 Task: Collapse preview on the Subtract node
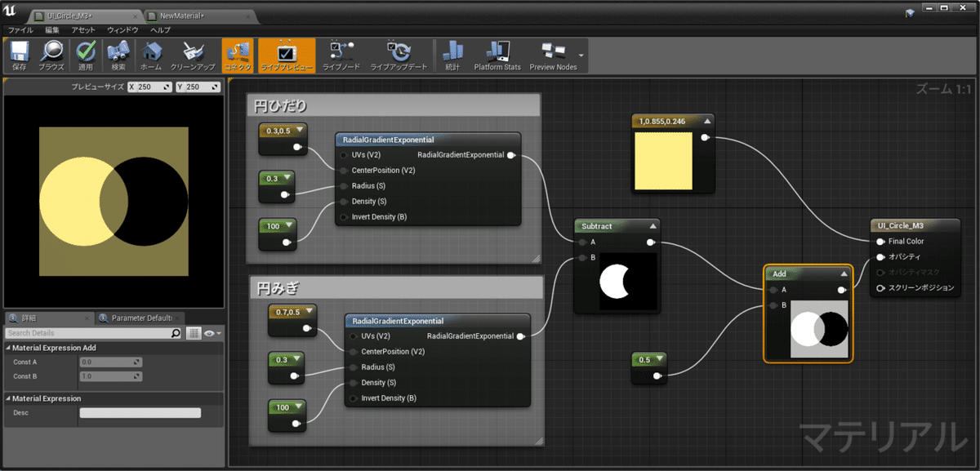[x=653, y=226]
